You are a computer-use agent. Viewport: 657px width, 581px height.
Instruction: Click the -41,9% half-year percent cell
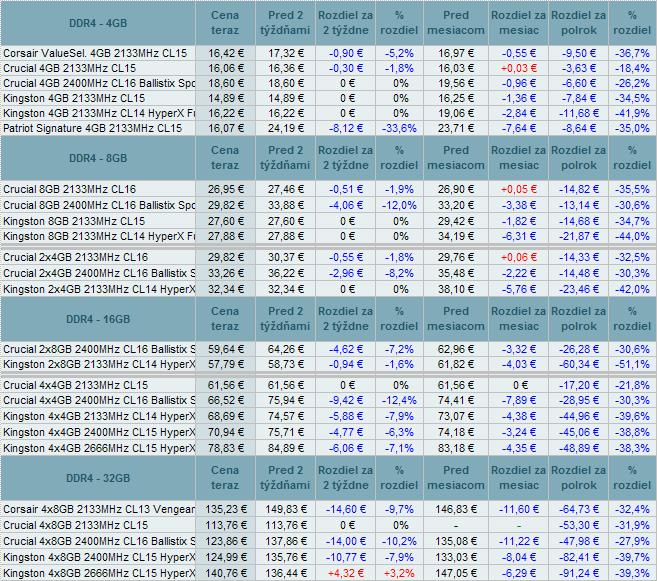click(632, 114)
